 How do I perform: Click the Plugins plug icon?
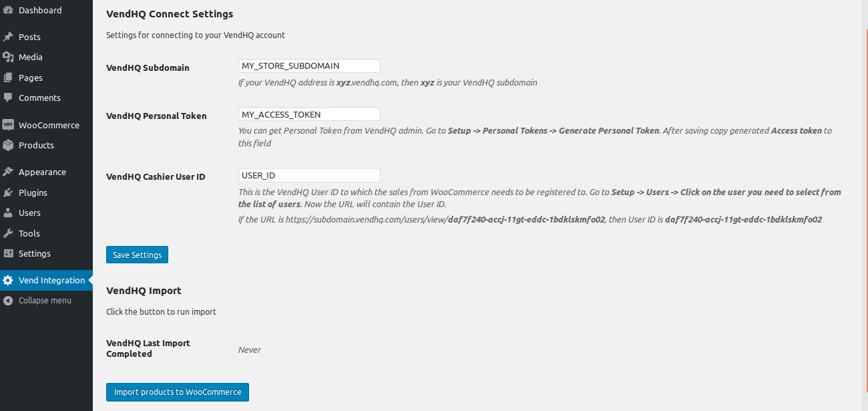8,192
